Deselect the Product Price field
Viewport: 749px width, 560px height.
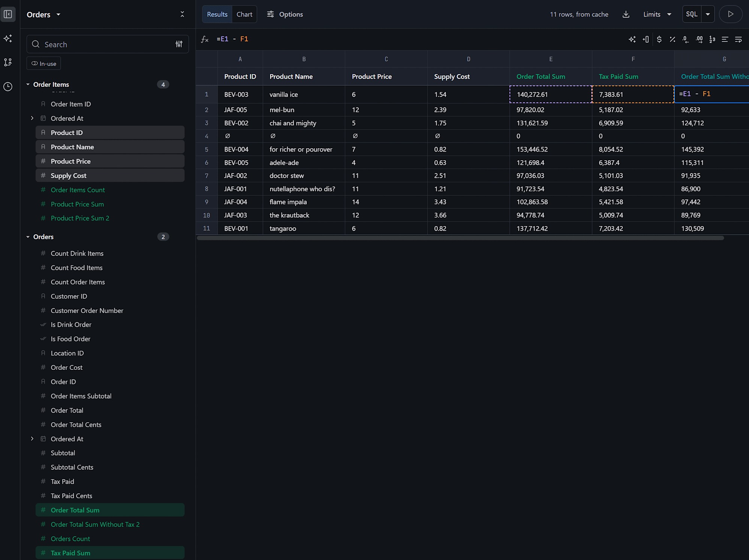click(110, 161)
